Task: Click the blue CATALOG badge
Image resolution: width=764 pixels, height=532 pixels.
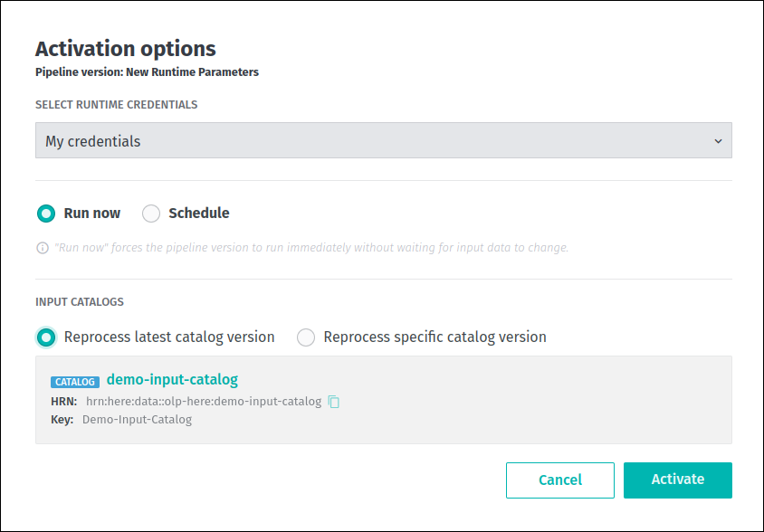Action: pyautogui.click(x=75, y=382)
